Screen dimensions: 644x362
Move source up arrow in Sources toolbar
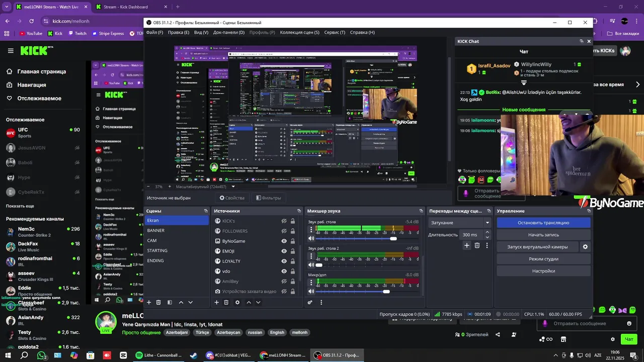tap(249, 302)
